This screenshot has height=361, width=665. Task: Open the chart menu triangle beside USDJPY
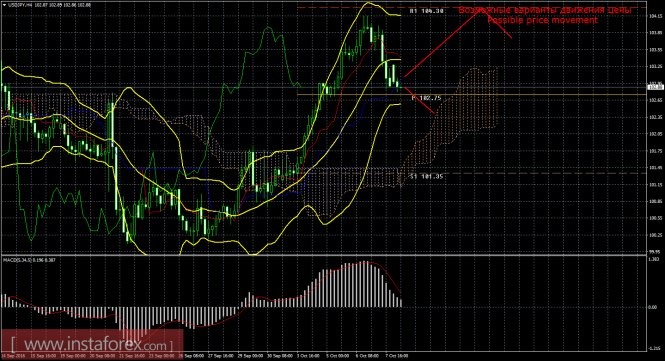[4, 5]
